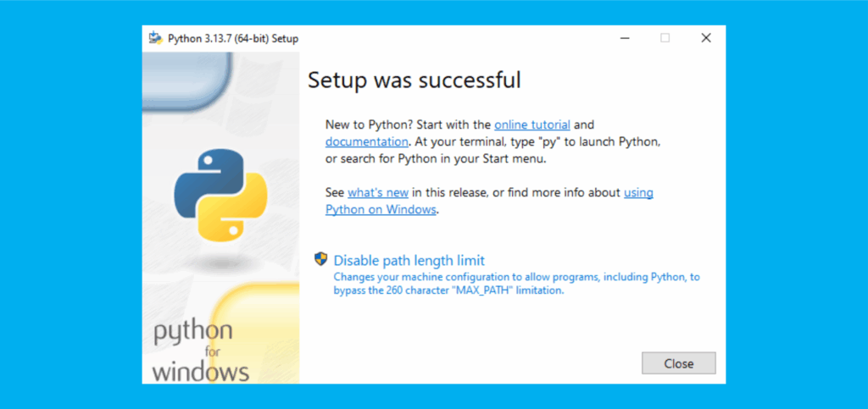The width and height of the screenshot is (868, 409).
Task: Select Disable path length limit
Action: tap(409, 260)
